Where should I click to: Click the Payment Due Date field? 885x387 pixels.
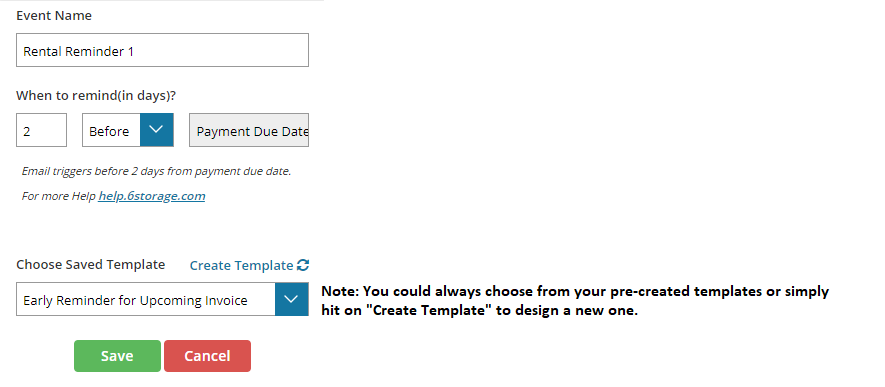click(x=249, y=130)
